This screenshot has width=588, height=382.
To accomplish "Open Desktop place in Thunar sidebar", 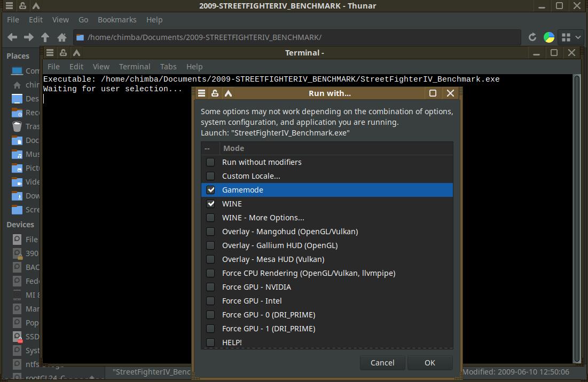I will point(25,99).
